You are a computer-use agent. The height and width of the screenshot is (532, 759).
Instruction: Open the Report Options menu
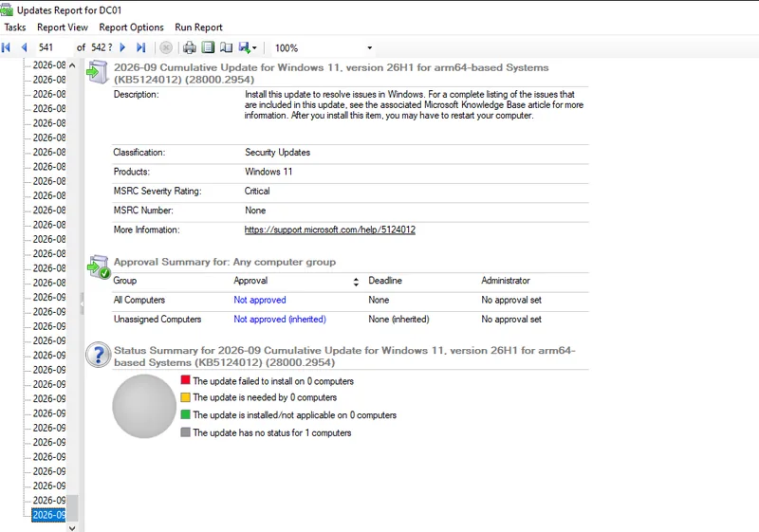point(131,28)
